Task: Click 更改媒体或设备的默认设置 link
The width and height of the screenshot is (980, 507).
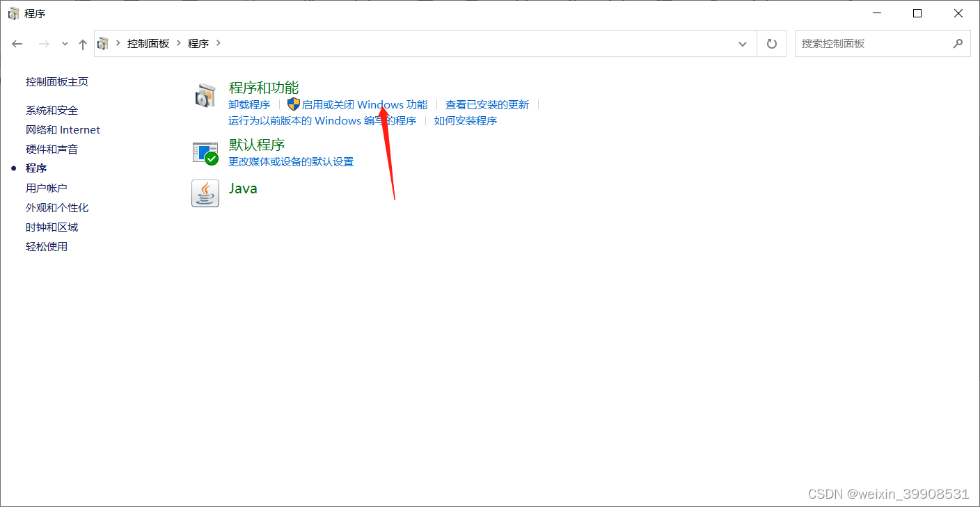Action: [291, 161]
